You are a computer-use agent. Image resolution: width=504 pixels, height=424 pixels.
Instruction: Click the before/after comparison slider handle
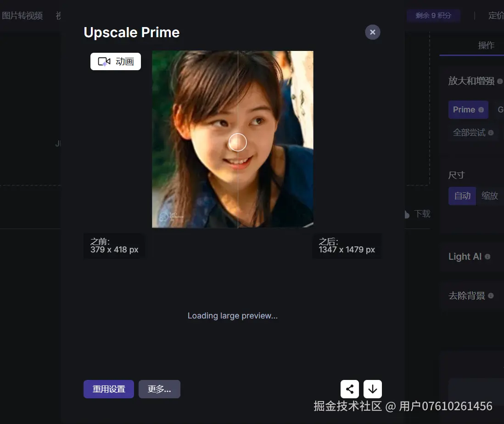pos(238,143)
